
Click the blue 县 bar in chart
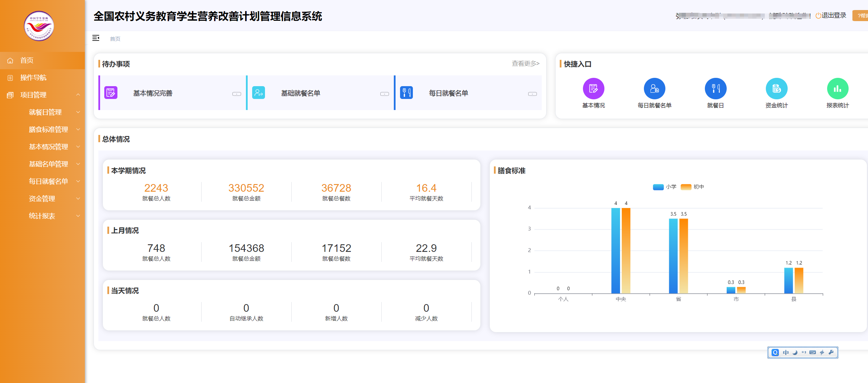[788, 281]
